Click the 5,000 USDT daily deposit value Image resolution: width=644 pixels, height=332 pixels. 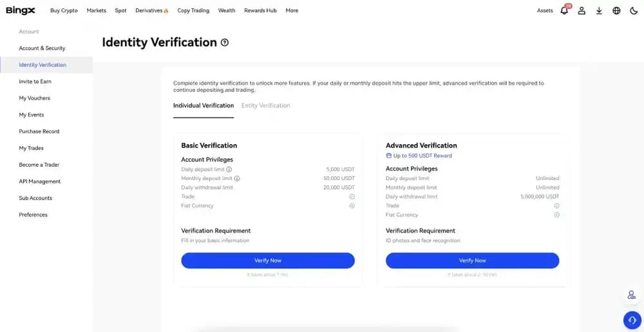click(x=341, y=169)
